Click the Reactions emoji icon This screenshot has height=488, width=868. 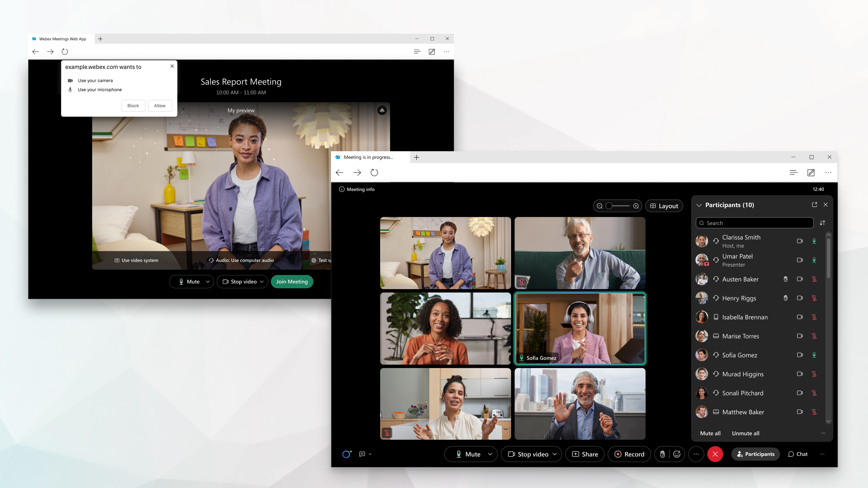click(677, 454)
